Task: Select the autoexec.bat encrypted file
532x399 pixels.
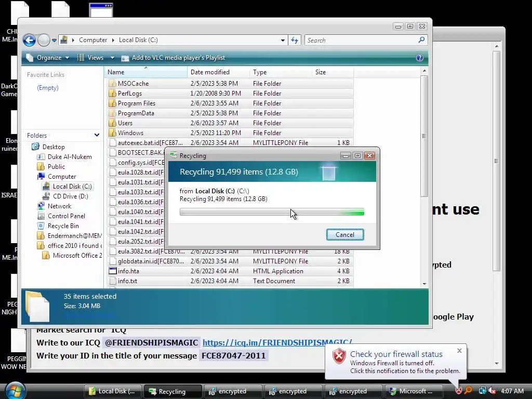Action: coord(231,142)
